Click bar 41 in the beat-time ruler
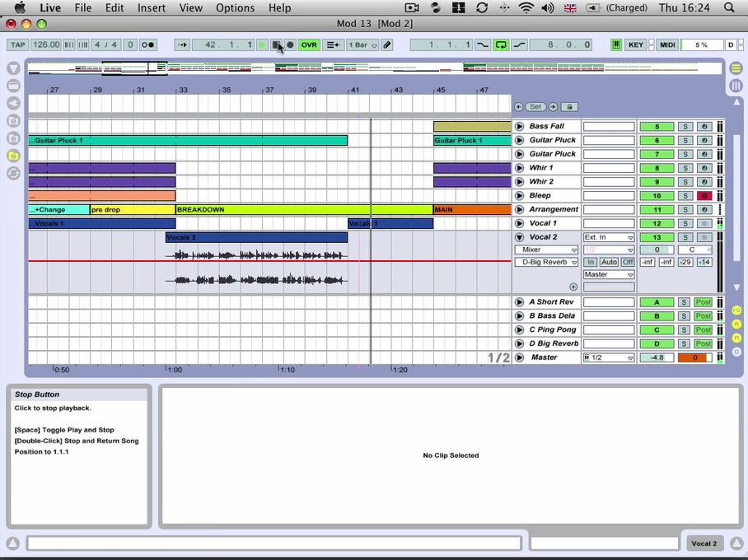Screen dimensions: 748x560 click(354, 90)
